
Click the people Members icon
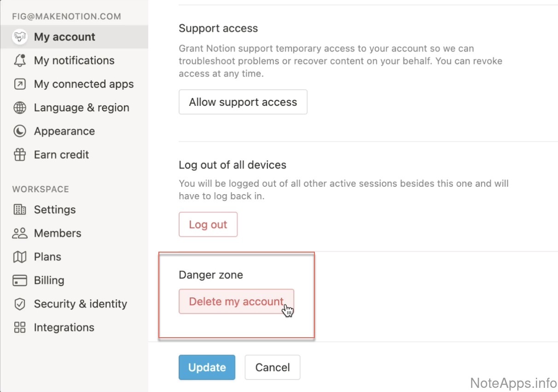(20, 233)
